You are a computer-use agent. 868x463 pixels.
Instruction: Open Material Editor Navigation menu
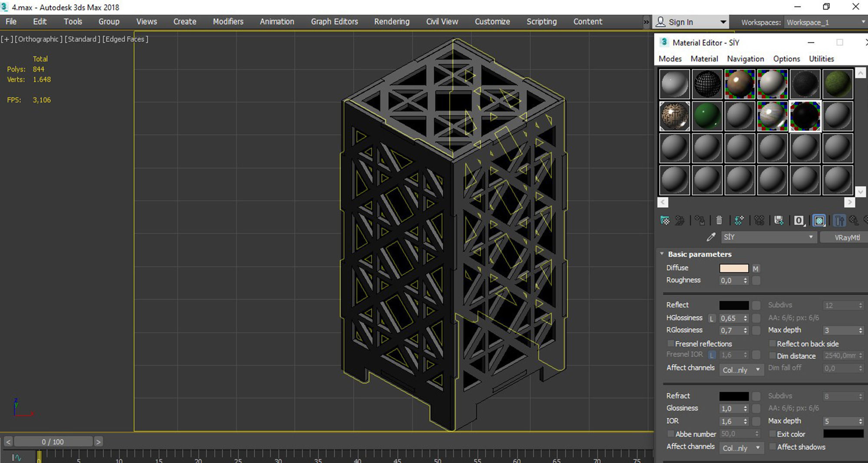(745, 59)
